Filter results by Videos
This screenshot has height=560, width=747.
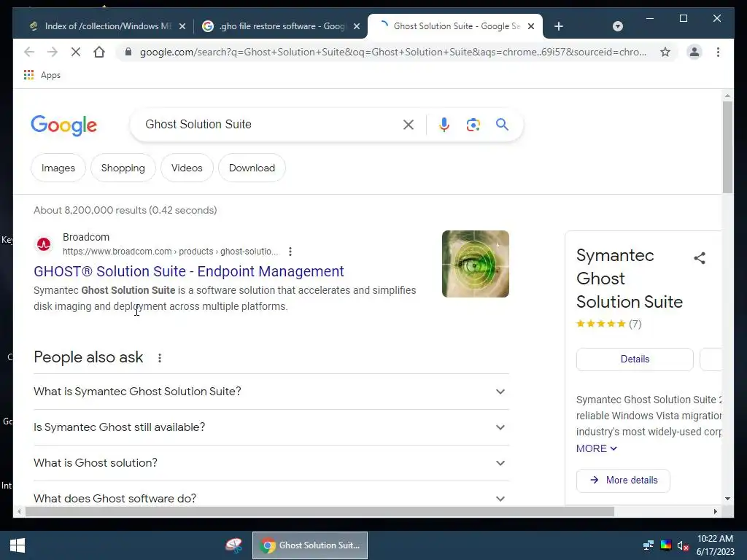[187, 168]
